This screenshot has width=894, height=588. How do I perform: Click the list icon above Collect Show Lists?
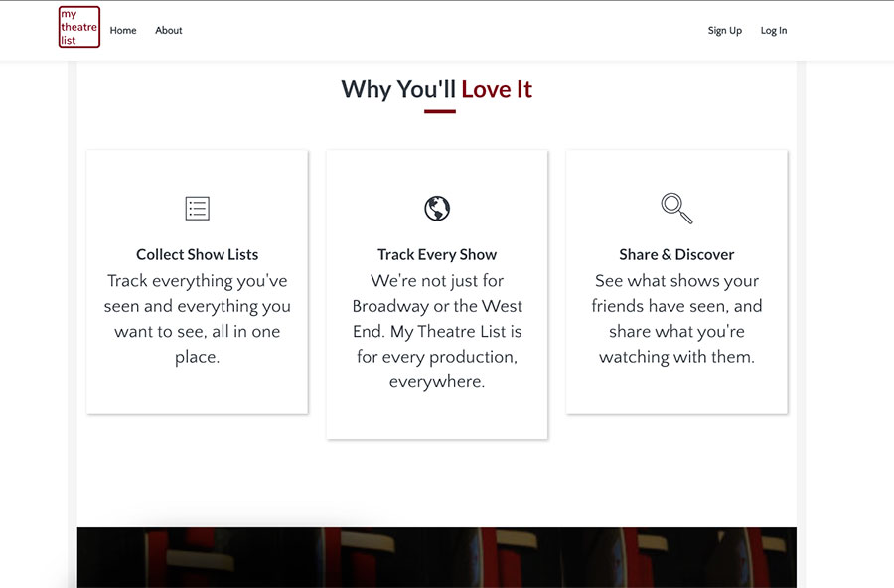(x=198, y=209)
